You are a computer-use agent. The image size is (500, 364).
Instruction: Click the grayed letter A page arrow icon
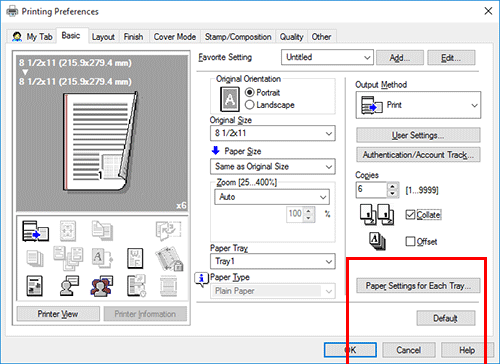[102, 258]
